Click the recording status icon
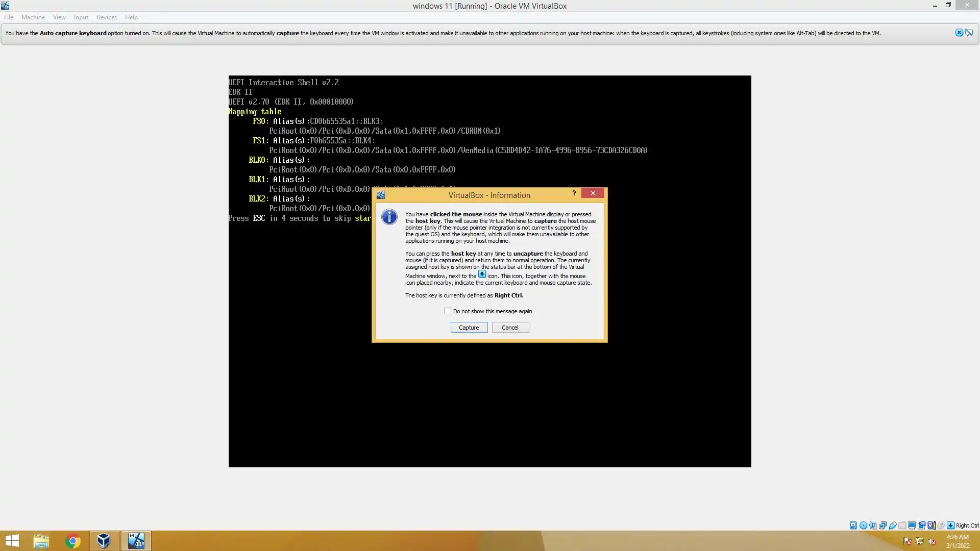The image size is (980, 551). coord(921,525)
